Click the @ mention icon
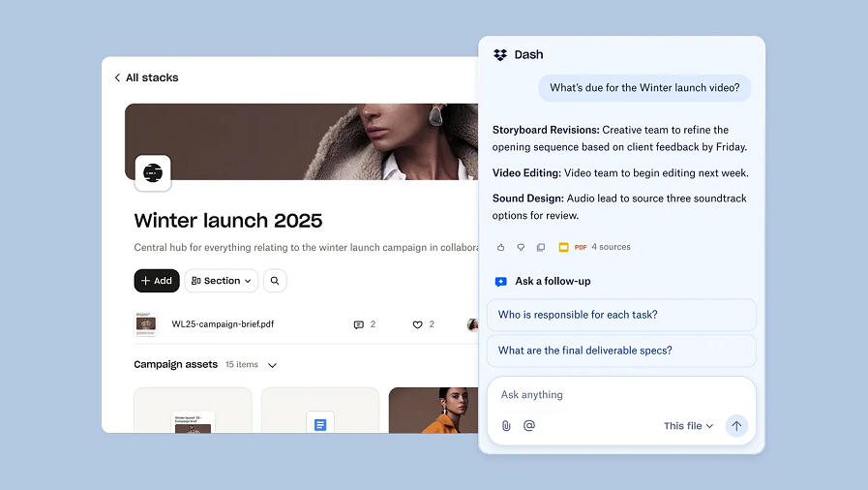The image size is (868, 490). pyautogui.click(x=529, y=425)
